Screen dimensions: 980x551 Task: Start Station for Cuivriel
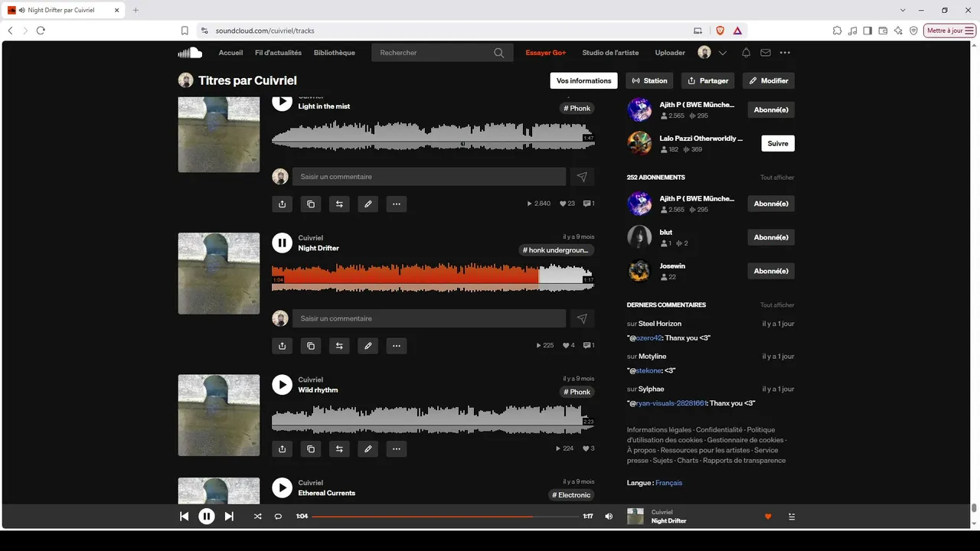click(x=650, y=80)
